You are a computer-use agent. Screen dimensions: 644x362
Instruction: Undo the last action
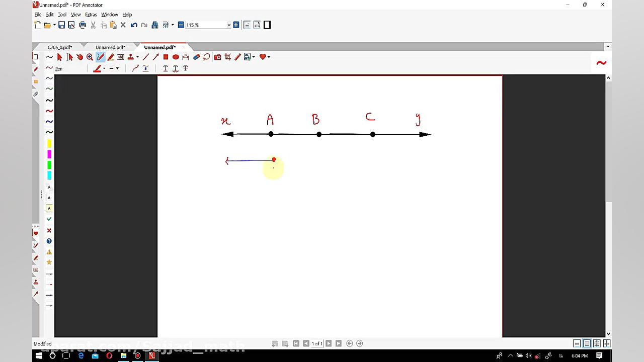134,25
